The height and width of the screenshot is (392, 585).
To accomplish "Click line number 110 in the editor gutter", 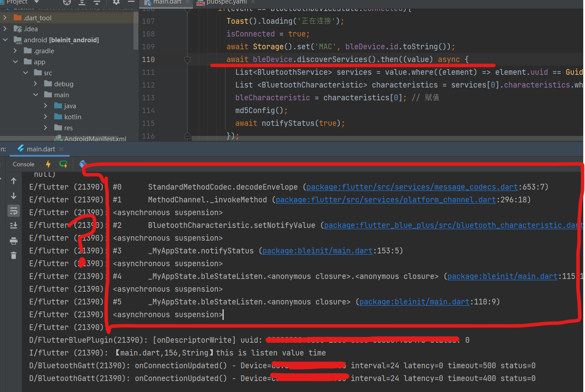I will coord(148,59).
